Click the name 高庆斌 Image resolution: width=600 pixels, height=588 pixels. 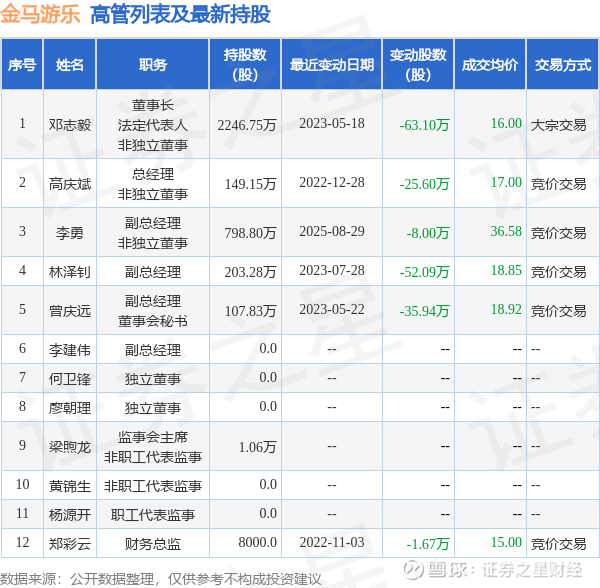tap(70, 184)
